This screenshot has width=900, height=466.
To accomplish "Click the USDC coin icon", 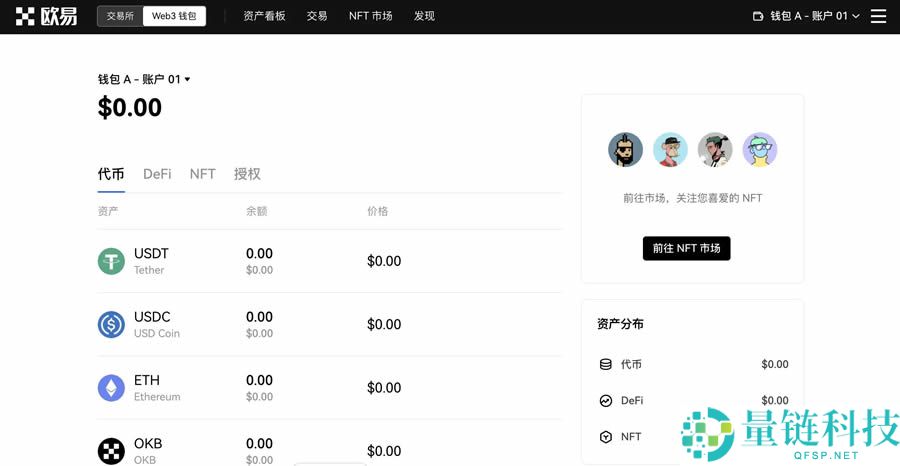I will (111, 324).
